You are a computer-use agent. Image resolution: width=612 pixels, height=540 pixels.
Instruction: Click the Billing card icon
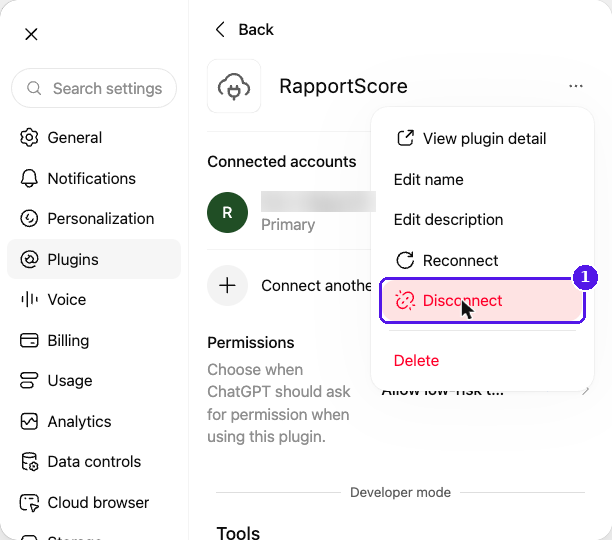(x=29, y=340)
